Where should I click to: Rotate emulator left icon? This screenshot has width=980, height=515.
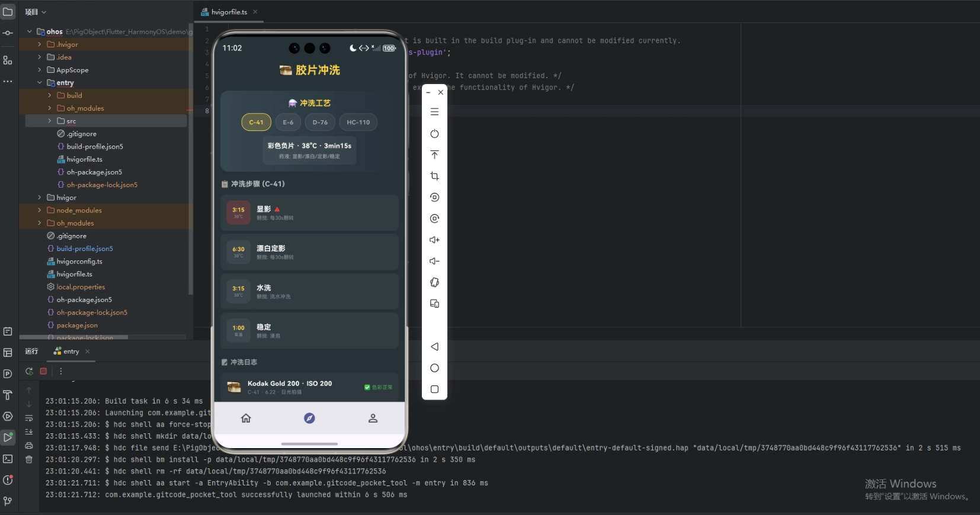click(434, 197)
